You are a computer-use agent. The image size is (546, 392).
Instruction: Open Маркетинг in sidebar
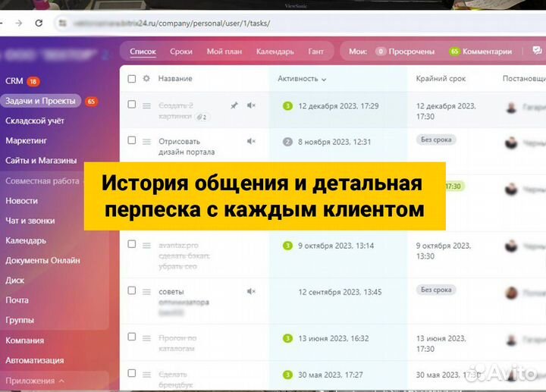[x=26, y=140]
